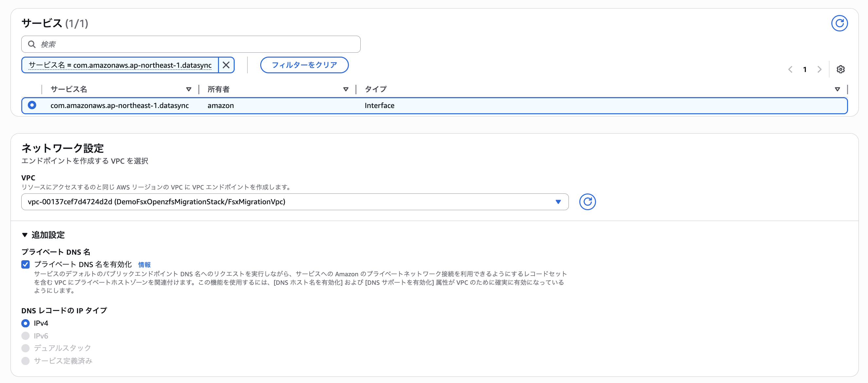
Task: Enable the プライベート DNS 名を有効化 checkbox
Action: click(25, 264)
